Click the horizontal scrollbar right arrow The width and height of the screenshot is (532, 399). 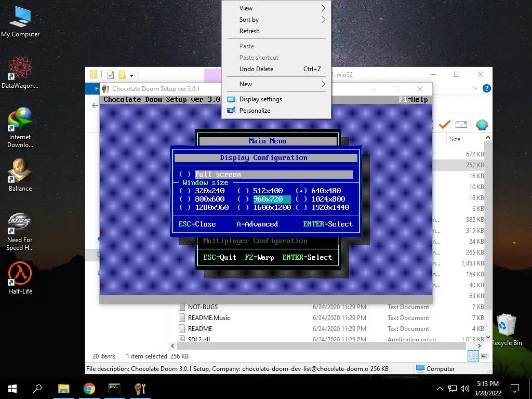pos(479,345)
